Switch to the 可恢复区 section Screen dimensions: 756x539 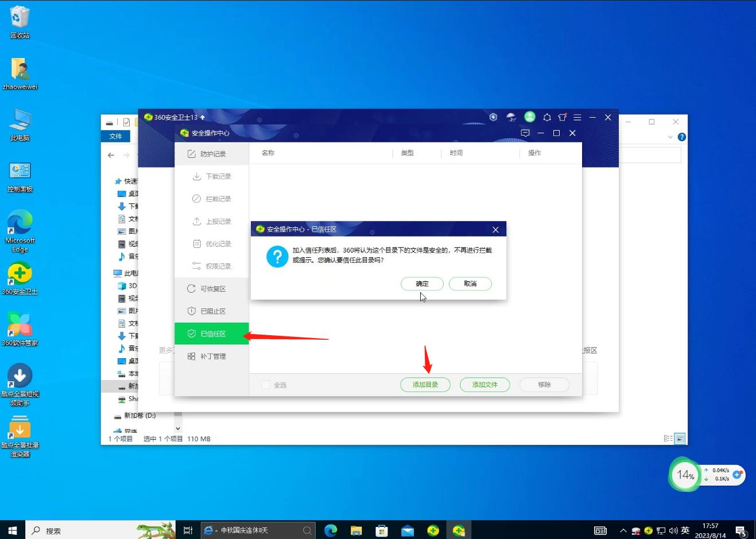pos(212,289)
